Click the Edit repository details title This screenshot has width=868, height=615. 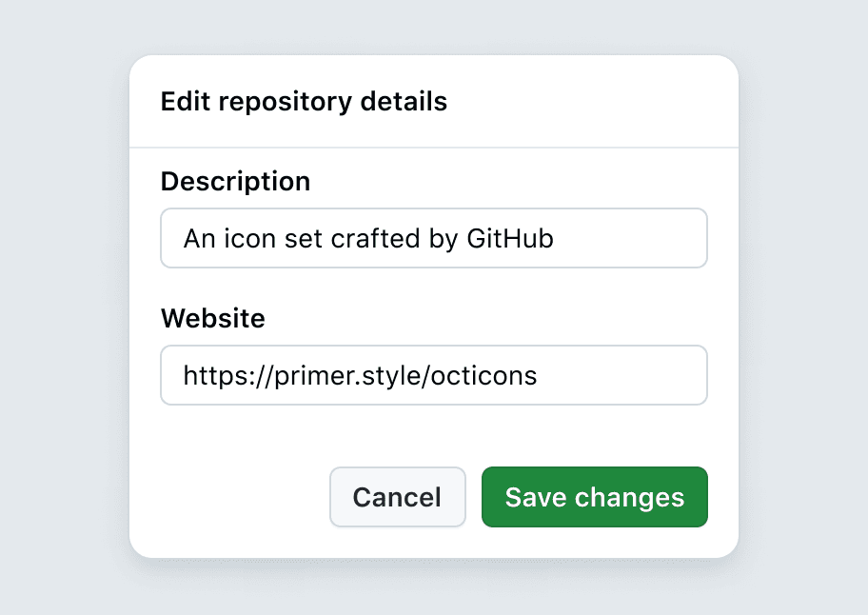click(303, 101)
